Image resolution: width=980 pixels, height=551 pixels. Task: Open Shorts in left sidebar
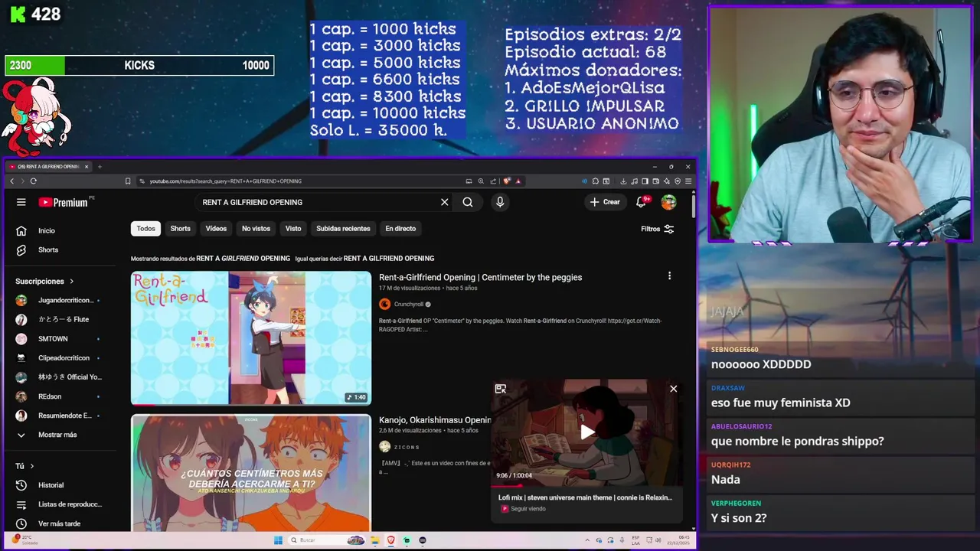tap(47, 249)
